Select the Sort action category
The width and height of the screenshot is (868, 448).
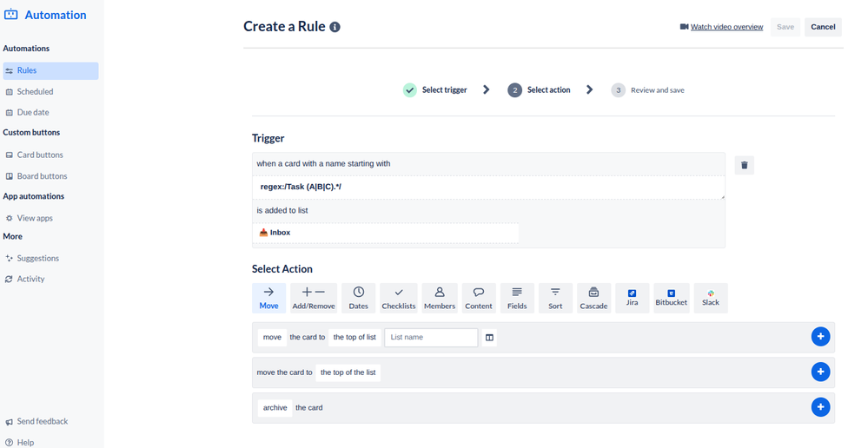555,298
